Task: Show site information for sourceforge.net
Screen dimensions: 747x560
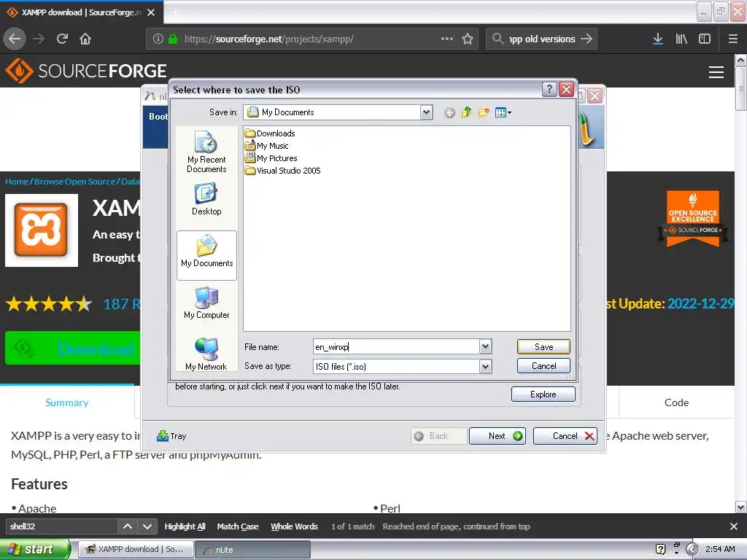Action: coord(158,39)
